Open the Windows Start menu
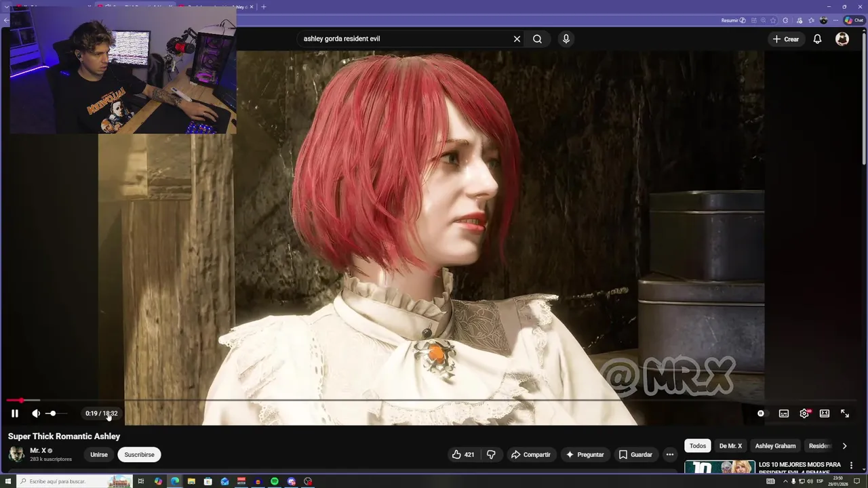The height and width of the screenshot is (488, 868). point(7,481)
